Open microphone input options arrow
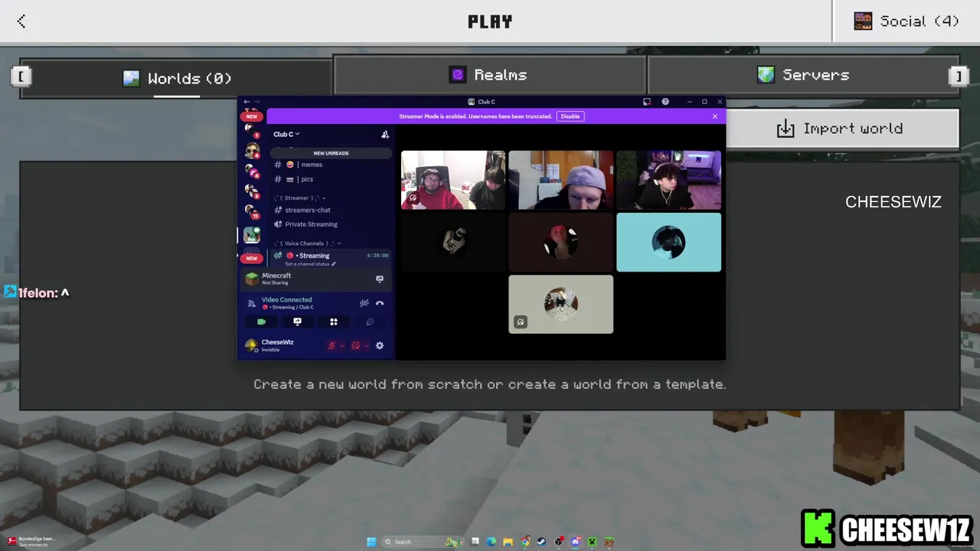 [341, 346]
